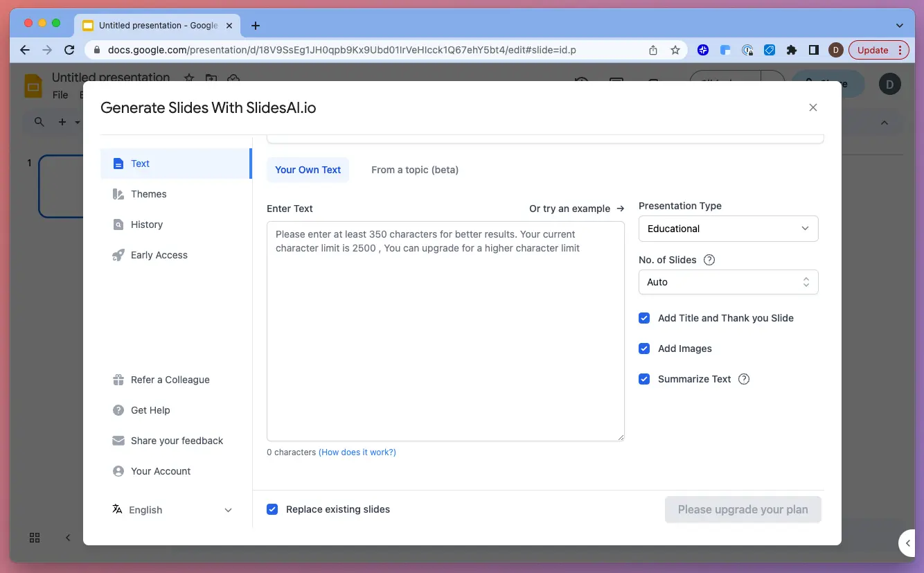Screen dimensions: 924x573
Task: Close the SlidesAI.io dialog
Action: (813, 107)
